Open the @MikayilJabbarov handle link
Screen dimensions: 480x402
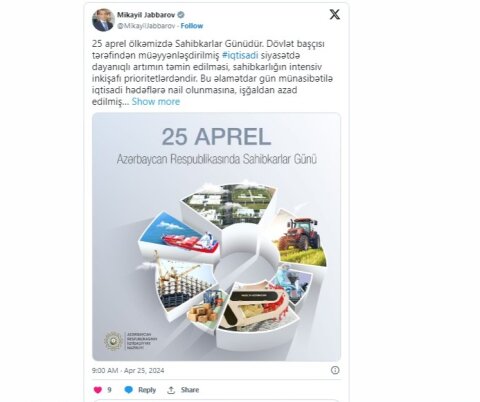click(146, 26)
